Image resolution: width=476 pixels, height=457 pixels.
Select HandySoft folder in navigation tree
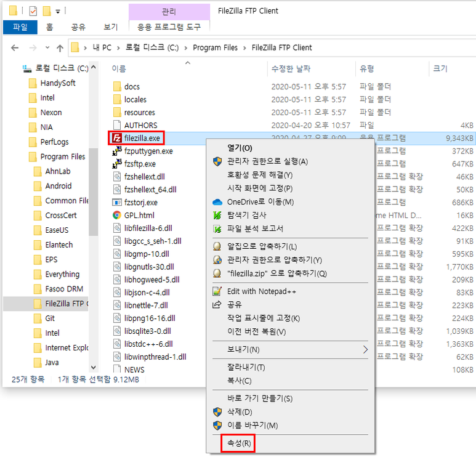(x=58, y=83)
